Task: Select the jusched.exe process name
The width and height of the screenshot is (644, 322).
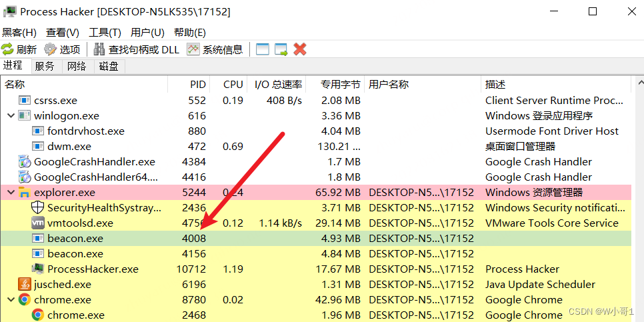Action: (63, 284)
